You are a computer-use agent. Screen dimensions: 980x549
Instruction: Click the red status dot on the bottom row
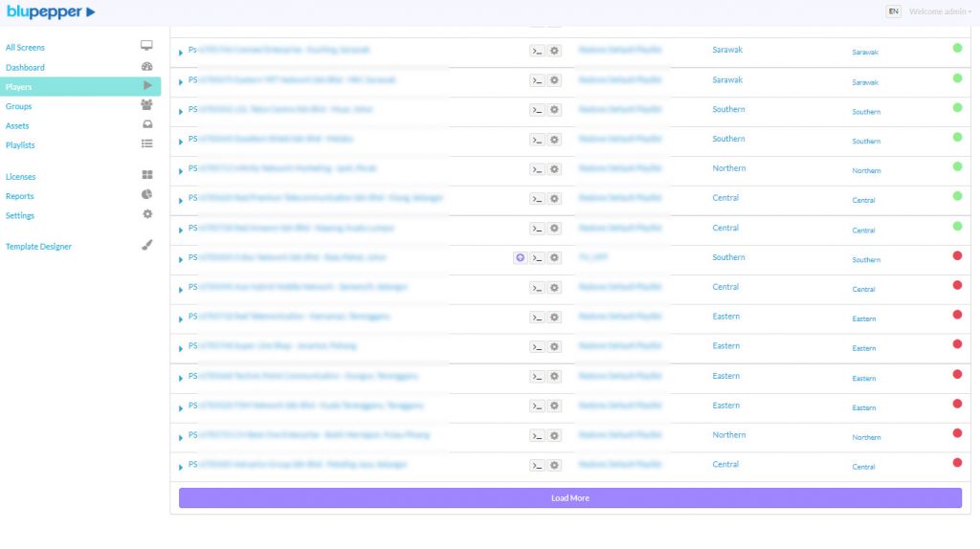click(x=957, y=463)
